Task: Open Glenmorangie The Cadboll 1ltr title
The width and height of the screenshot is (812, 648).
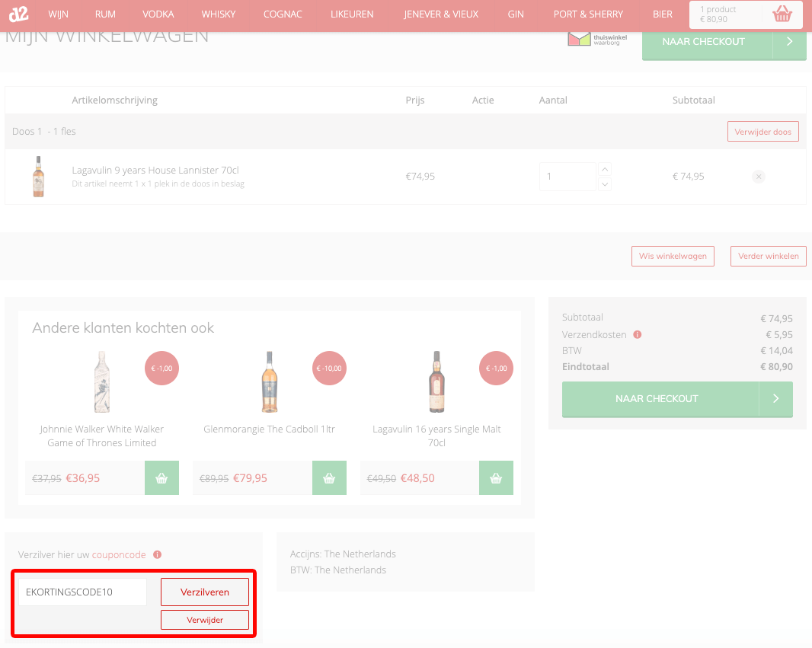Action: 270,429
